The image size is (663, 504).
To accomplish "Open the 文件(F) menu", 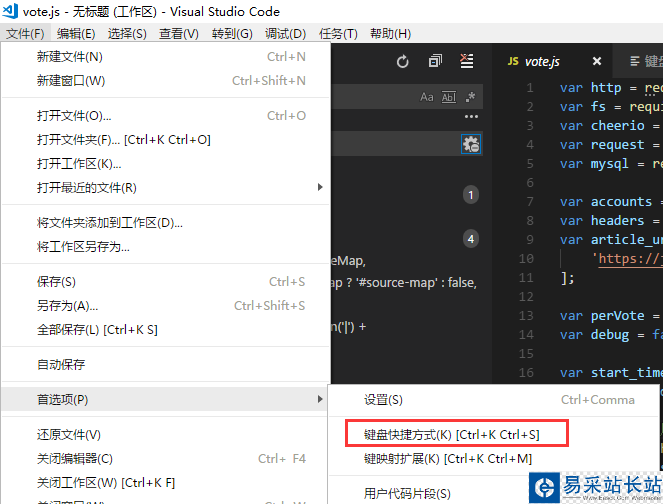I will pos(25,33).
